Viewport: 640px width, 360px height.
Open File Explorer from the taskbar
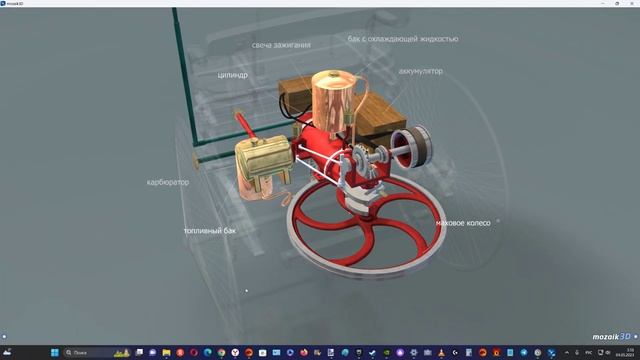pos(167,353)
